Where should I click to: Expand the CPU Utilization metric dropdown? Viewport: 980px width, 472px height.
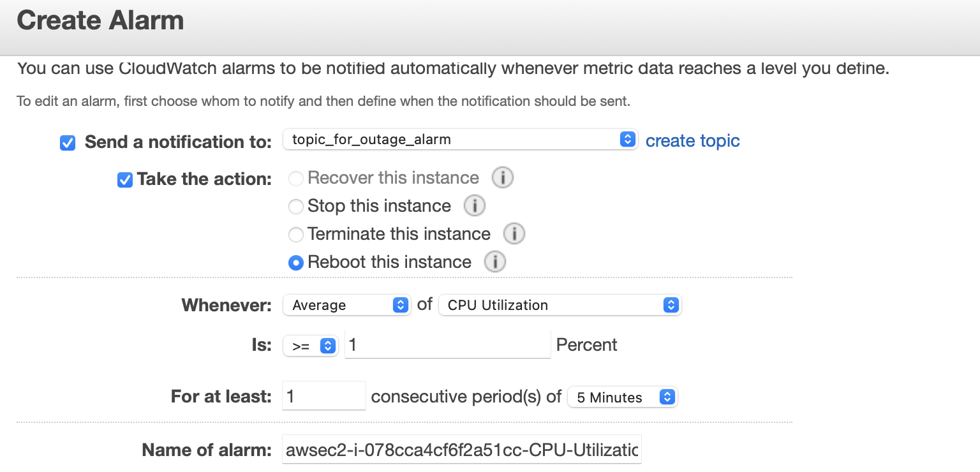[560, 305]
